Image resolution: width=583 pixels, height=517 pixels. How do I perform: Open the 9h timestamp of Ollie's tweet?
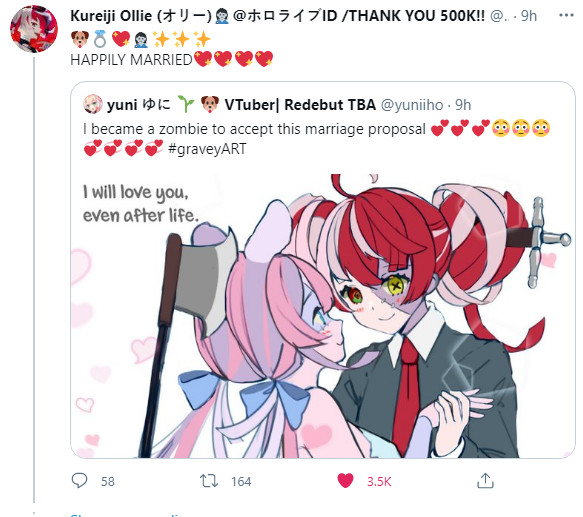point(529,16)
